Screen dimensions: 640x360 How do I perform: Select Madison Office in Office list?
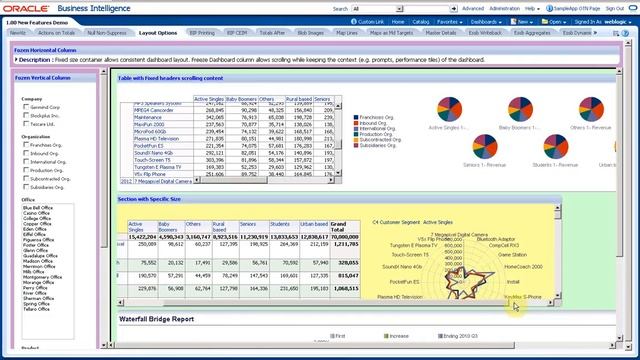[38, 261]
